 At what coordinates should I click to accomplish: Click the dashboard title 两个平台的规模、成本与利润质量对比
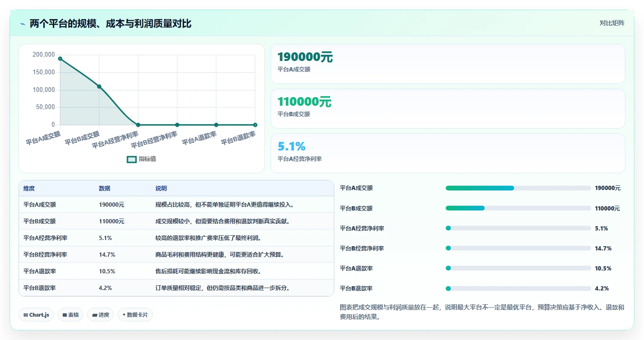[x=110, y=24]
